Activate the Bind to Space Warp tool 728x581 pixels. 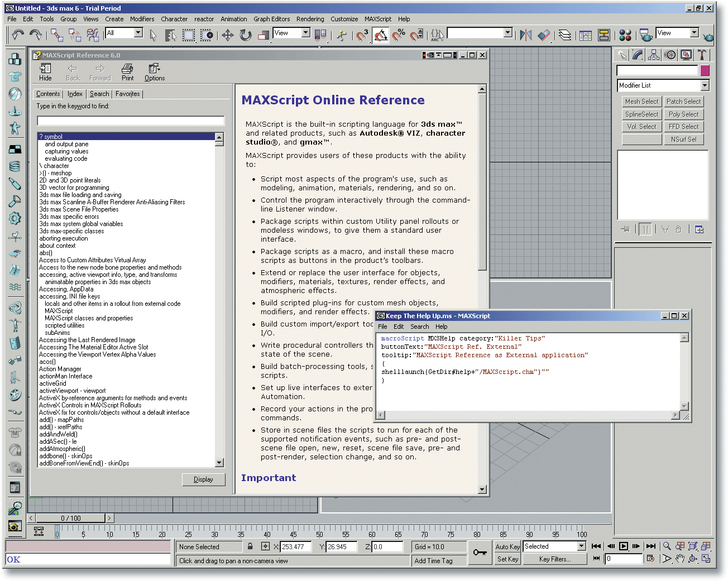tap(93, 35)
